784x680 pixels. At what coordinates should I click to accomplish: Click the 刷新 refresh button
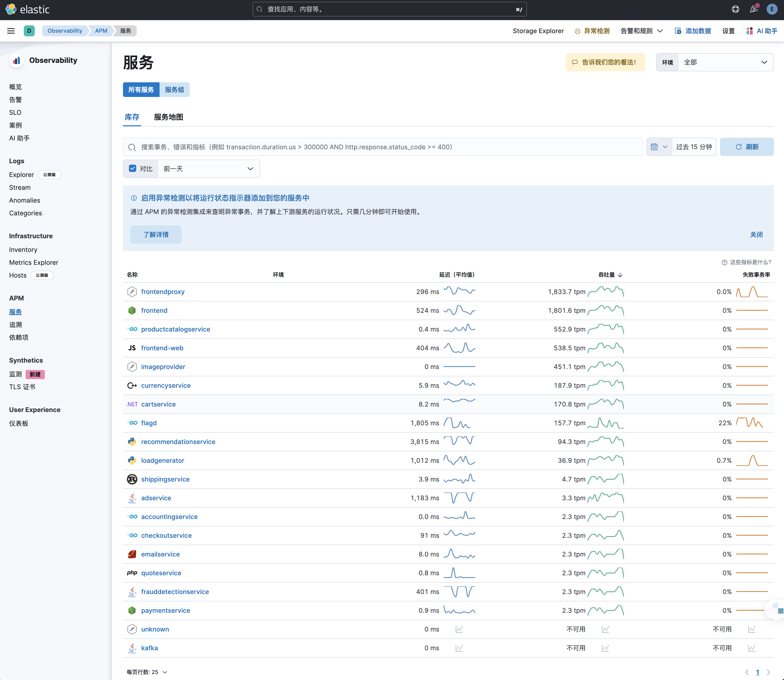(747, 147)
